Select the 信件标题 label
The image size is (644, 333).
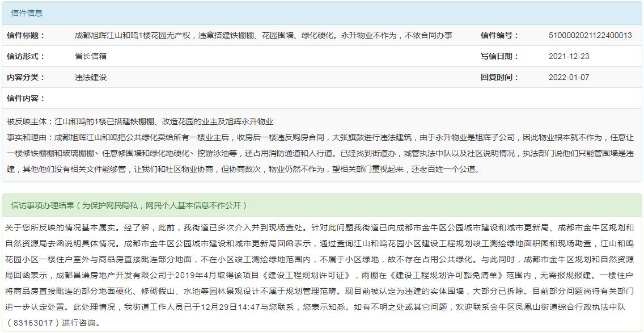tap(26, 35)
